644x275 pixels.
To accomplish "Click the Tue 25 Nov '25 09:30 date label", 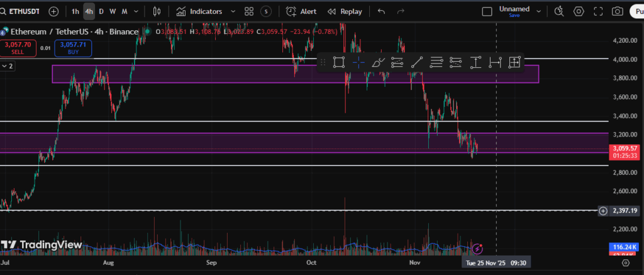I will 496,262.
